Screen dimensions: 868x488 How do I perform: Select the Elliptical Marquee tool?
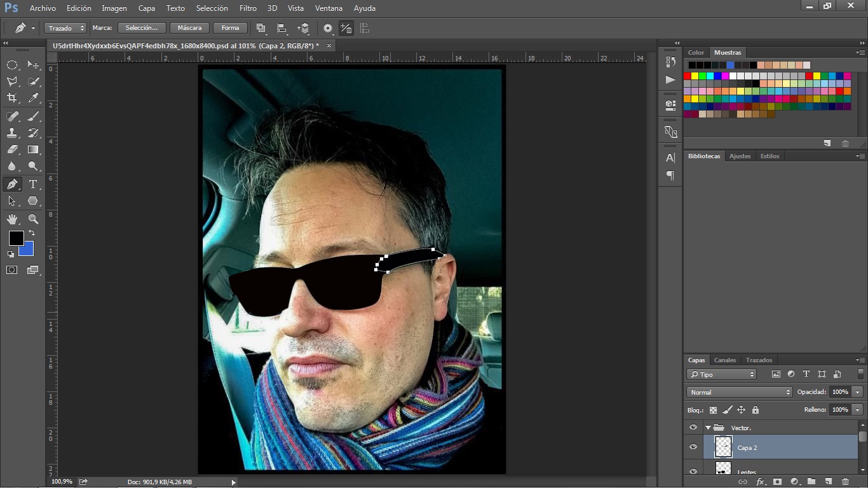point(12,65)
